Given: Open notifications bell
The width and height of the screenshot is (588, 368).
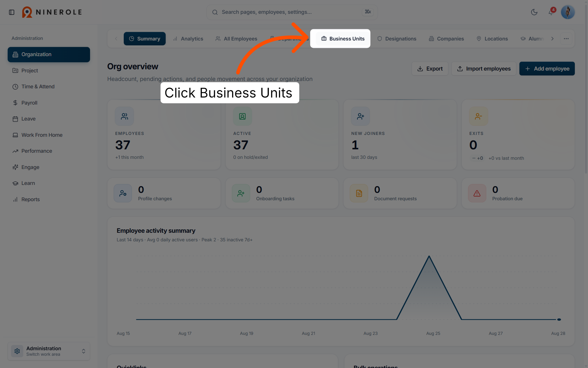Looking at the screenshot, I should point(551,12).
